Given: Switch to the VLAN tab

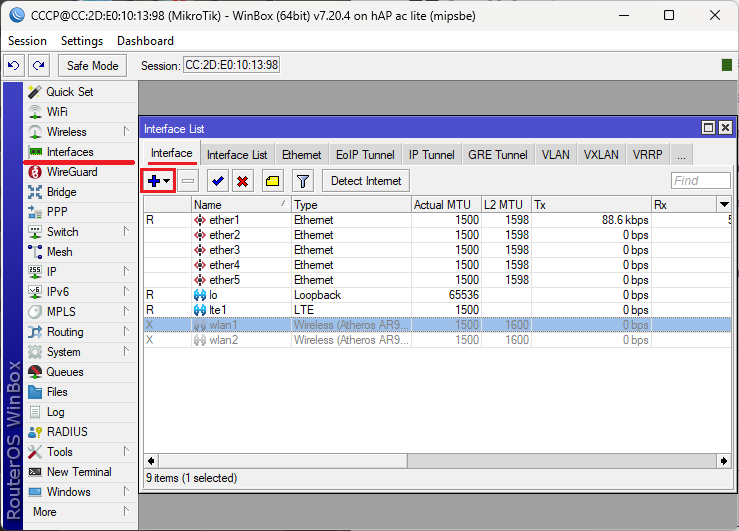Looking at the screenshot, I should [555, 155].
